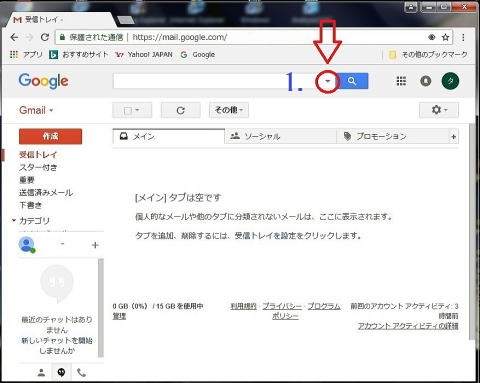Viewport: 480px width, 383px height.
Task: Click the blue search magnifier button
Action: 353,81
